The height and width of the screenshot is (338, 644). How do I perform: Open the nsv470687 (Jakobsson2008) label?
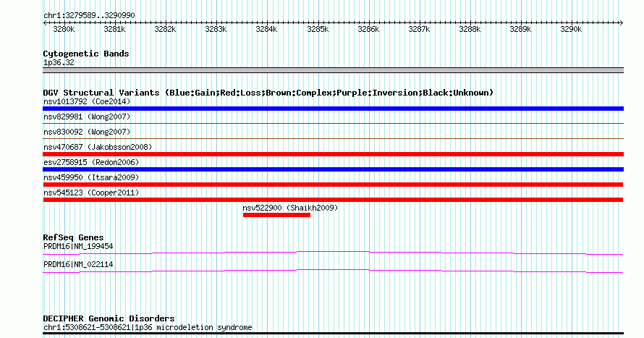click(x=98, y=147)
